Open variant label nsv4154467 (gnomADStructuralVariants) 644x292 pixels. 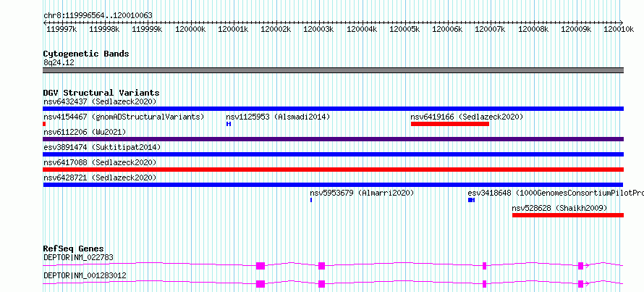pos(124,117)
